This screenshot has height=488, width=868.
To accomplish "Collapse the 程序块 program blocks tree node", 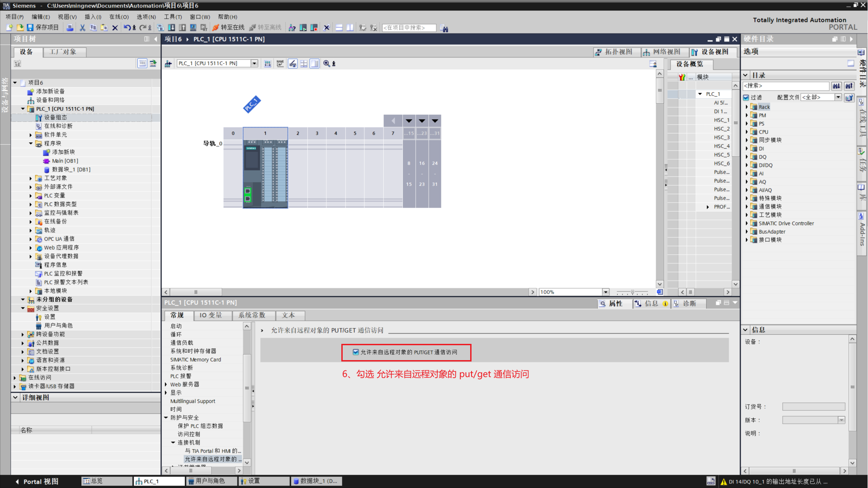I will [x=31, y=144].
